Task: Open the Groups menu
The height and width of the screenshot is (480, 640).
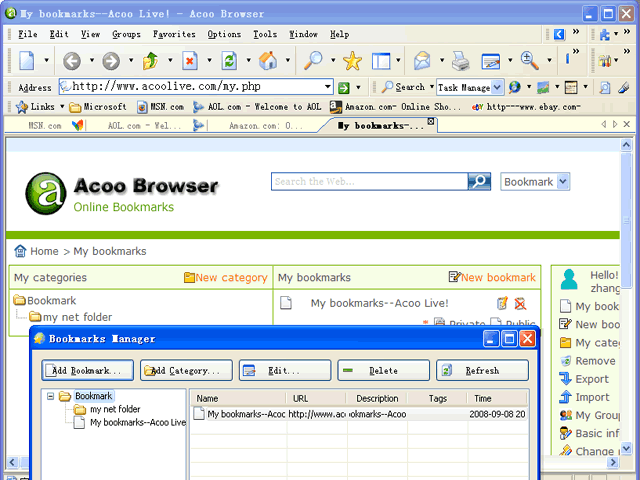Action: [126, 34]
